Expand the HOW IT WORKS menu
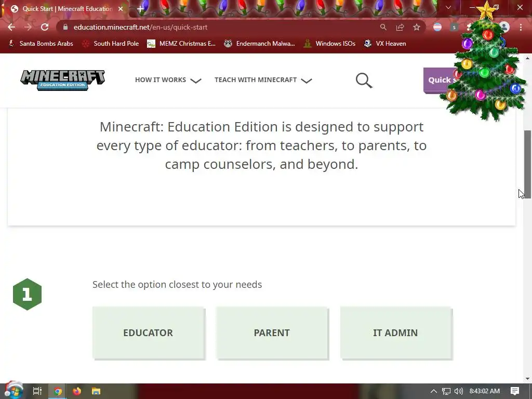 pyautogui.click(x=168, y=80)
